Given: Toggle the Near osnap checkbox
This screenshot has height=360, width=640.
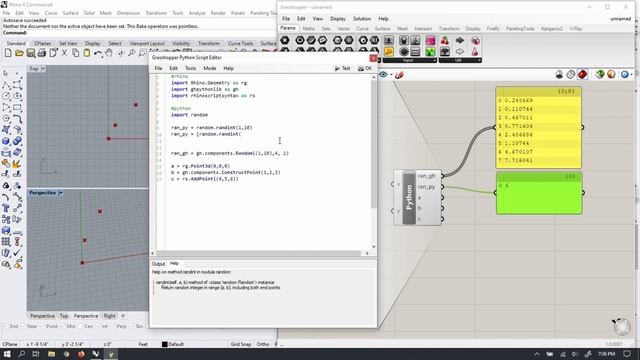Looking at the screenshot, I should click(x=24, y=326).
